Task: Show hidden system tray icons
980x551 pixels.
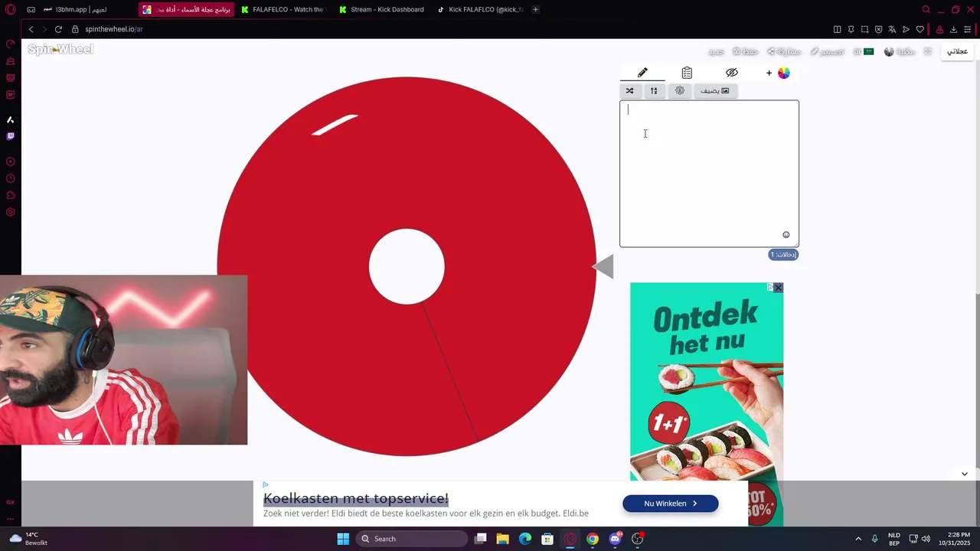Action: (857, 539)
